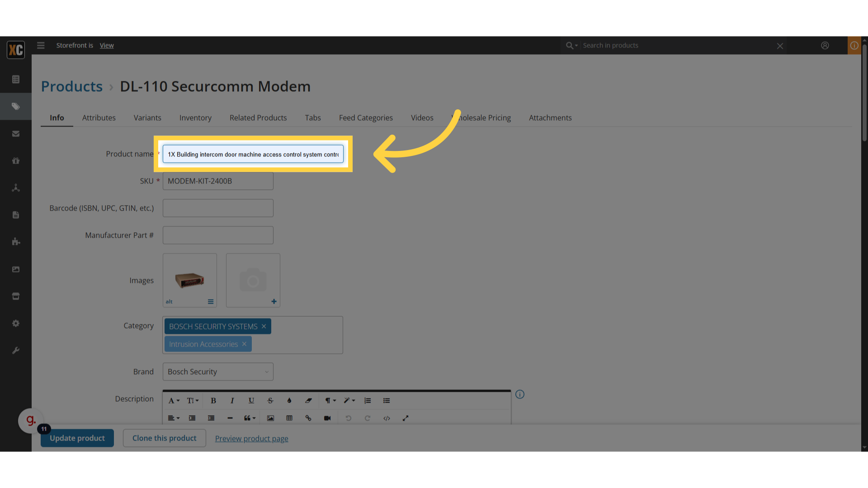Click the SKU input field
The height and width of the screenshot is (488, 868).
click(218, 181)
